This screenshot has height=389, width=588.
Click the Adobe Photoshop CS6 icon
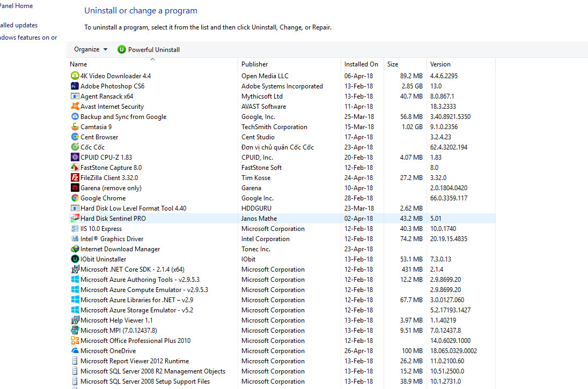coord(75,86)
